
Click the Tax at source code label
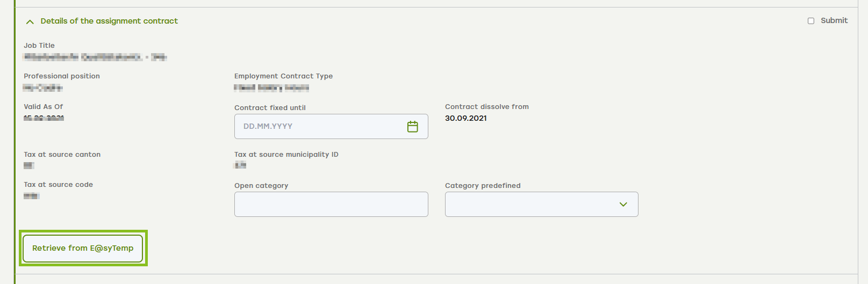(58, 185)
